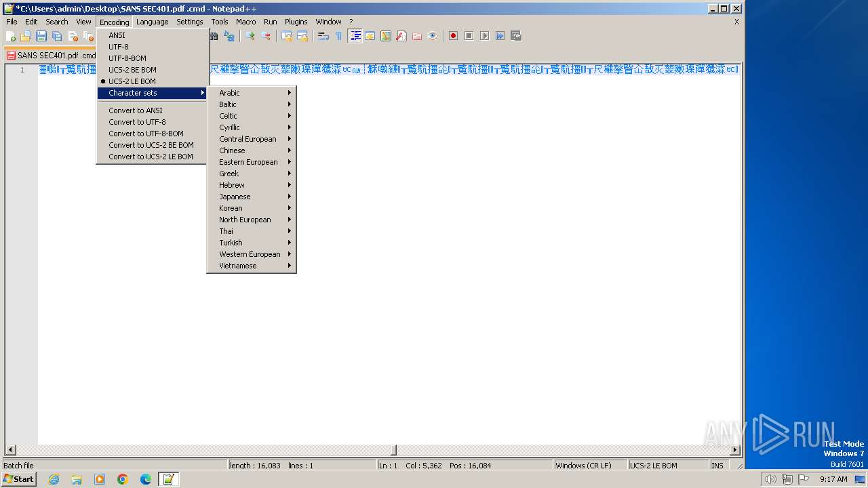Open the Function list icon

pyautogui.click(x=401, y=36)
